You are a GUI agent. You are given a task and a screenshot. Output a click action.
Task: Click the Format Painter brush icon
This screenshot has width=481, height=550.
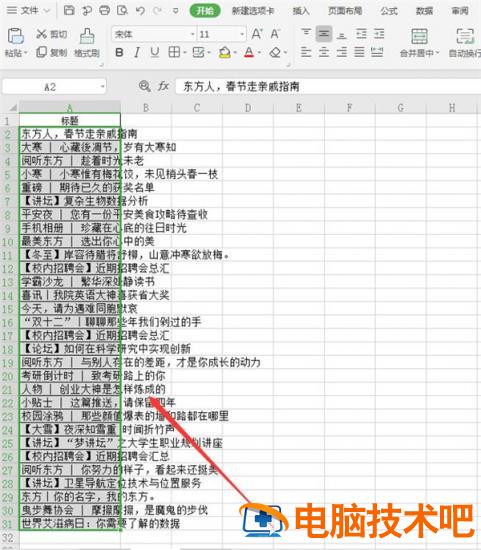[87, 36]
